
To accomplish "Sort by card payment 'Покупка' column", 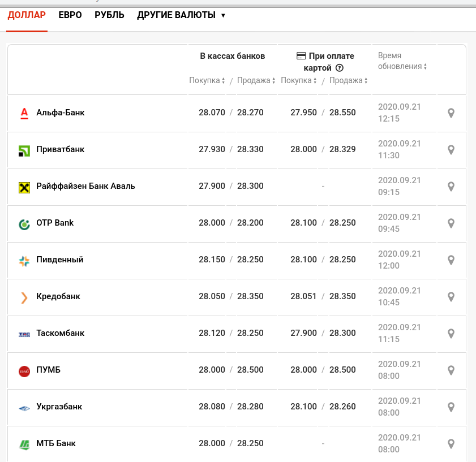I will pos(299,80).
